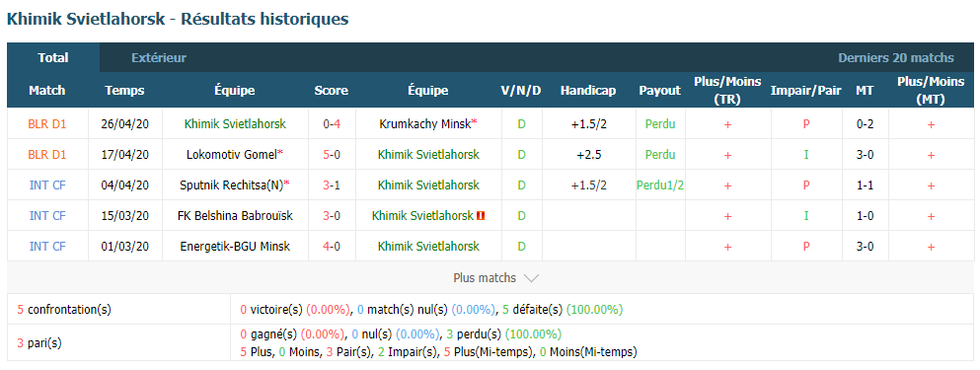This screenshot has height=370, width=980.
Task: Click the Khimik Svietlahorsk home team in the 26/04/20 row
Action: point(235,123)
